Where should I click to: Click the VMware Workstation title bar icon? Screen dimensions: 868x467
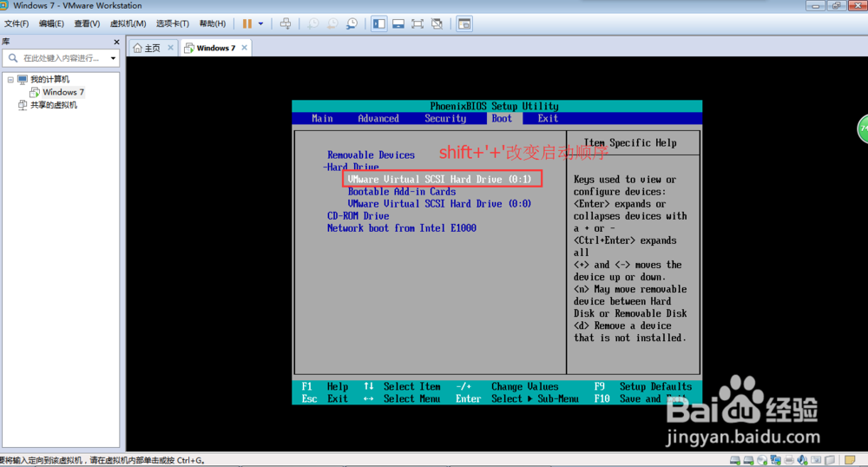coord(3,5)
